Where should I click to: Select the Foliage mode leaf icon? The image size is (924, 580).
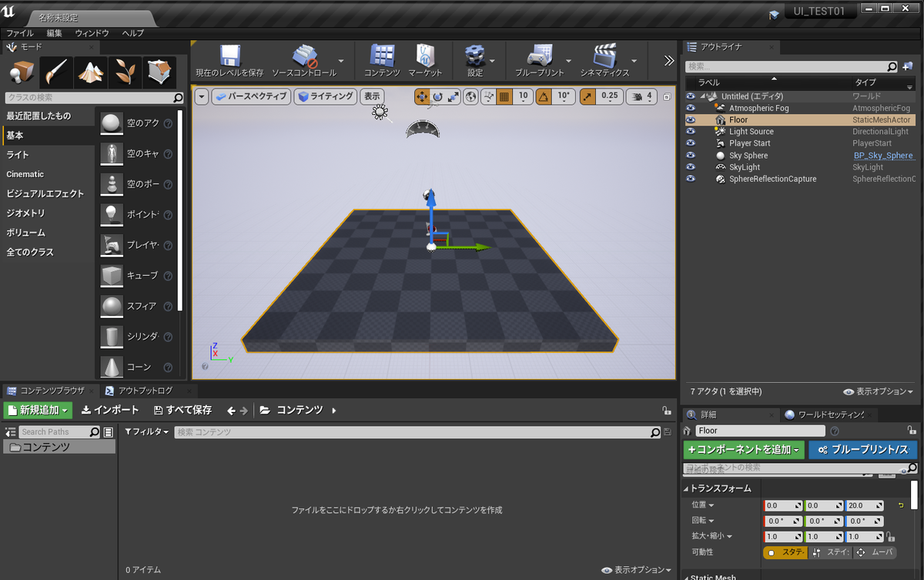(x=125, y=72)
